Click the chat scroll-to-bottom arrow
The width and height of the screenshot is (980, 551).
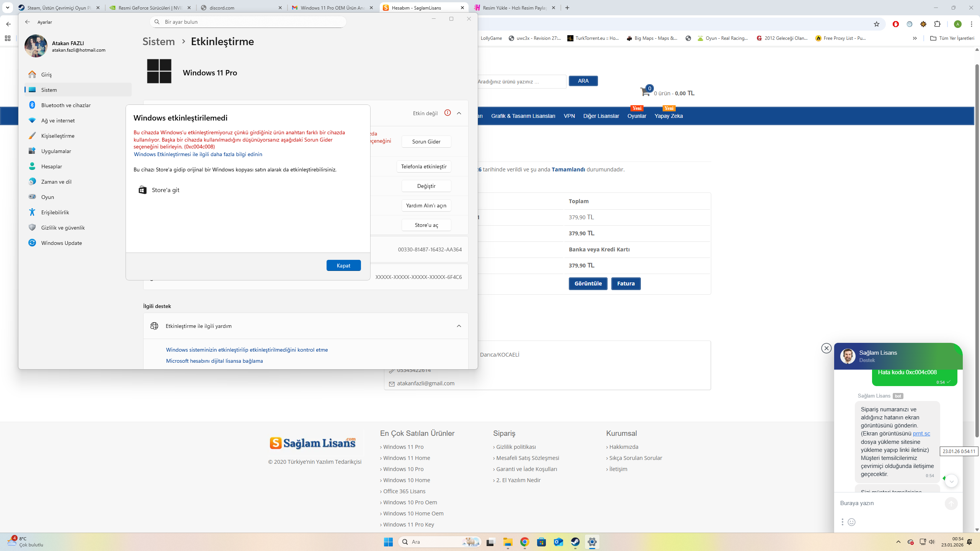click(x=951, y=481)
